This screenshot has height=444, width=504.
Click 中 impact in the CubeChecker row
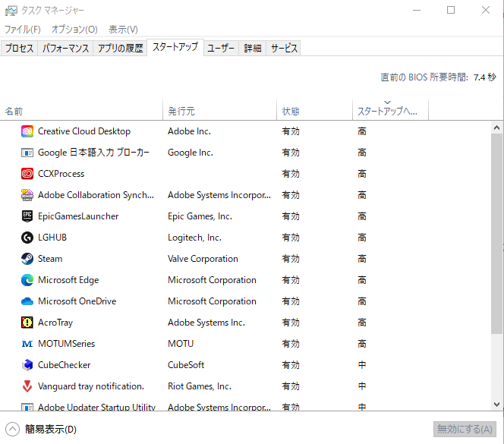362,365
